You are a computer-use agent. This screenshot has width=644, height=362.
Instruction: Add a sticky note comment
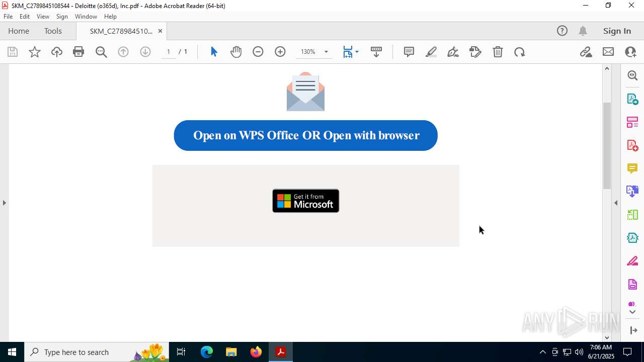pyautogui.click(x=409, y=52)
